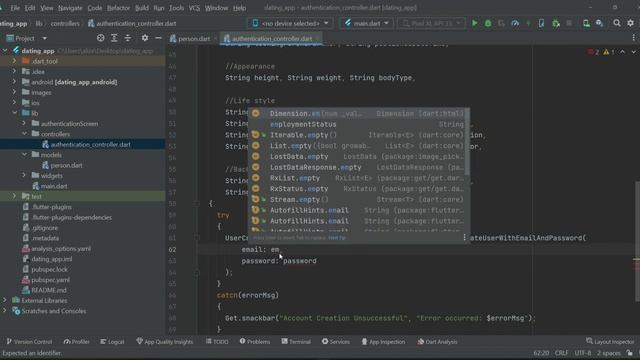Viewport: 640px width, 360px height.
Task: Hide the Project tool window
Action: tap(158, 38)
